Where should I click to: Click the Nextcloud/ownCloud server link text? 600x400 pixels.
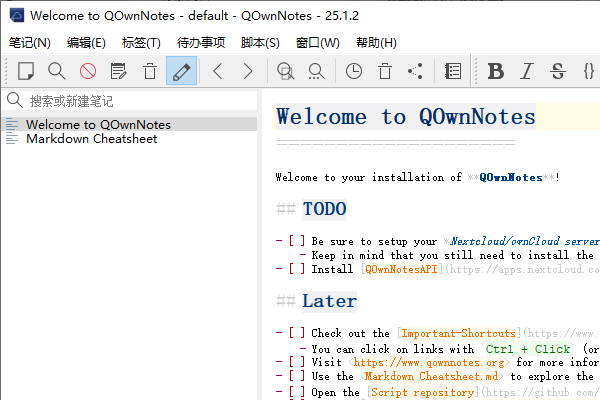525,241
